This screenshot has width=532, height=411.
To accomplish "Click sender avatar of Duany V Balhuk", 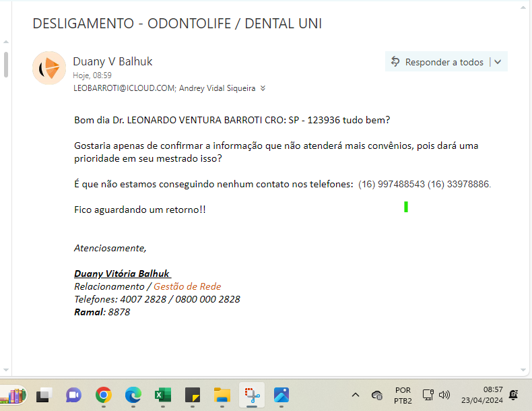I will tap(48, 68).
